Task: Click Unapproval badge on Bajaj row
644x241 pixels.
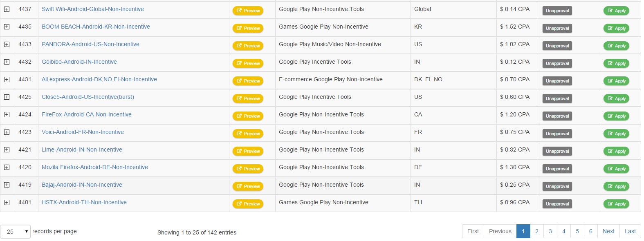Action: [x=557, y=186]
